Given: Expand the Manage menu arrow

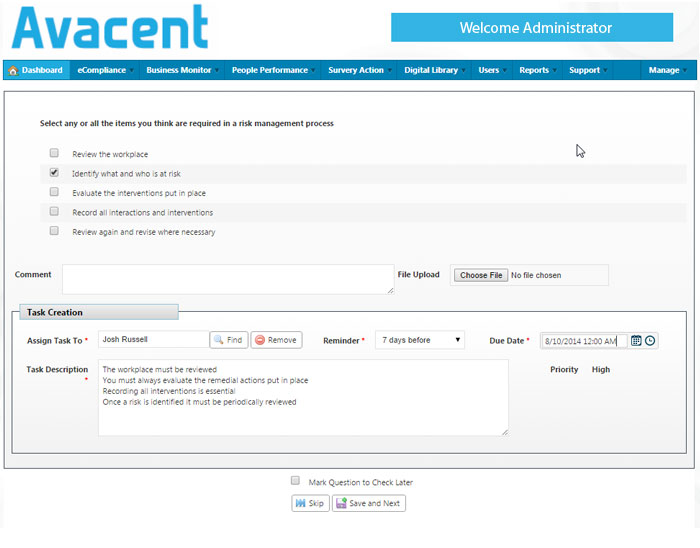Looking at the screenshot, I should click(685, 71).
